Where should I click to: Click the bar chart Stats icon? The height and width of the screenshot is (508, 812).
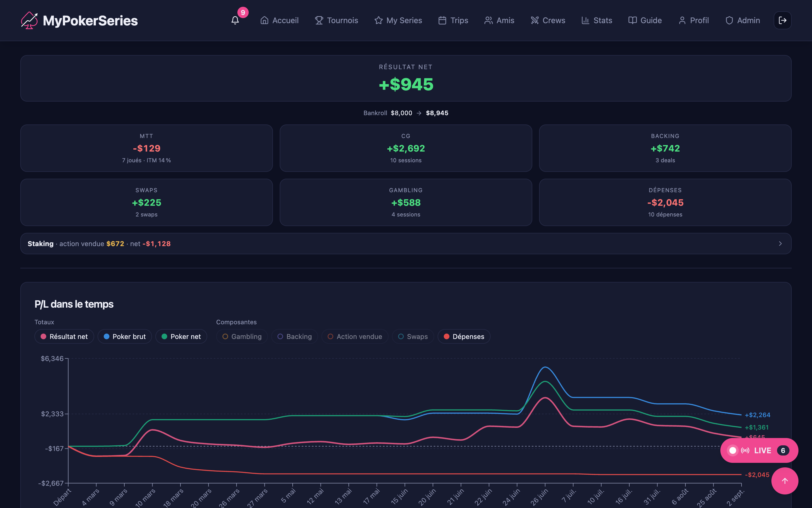585,21
